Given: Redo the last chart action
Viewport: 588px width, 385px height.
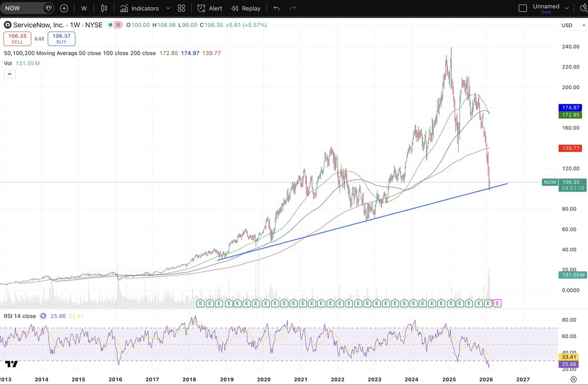Looking at the screenshot, I should tap(293, 8).
